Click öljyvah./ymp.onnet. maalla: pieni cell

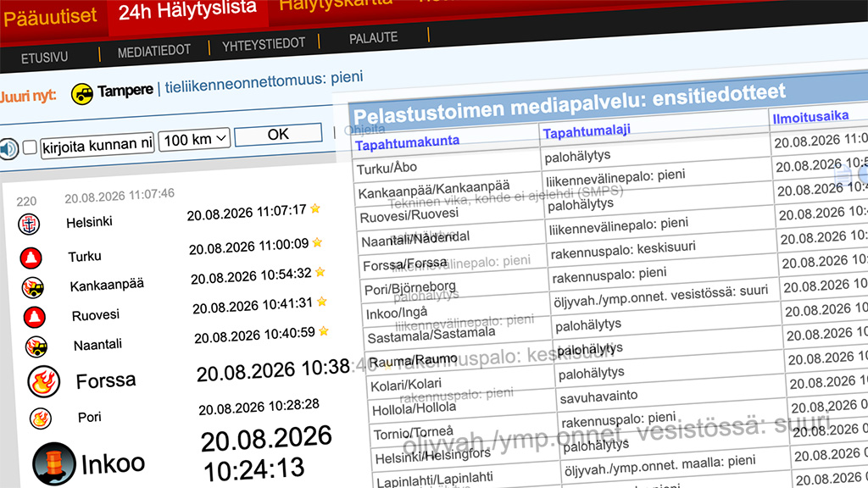point(659,465)
